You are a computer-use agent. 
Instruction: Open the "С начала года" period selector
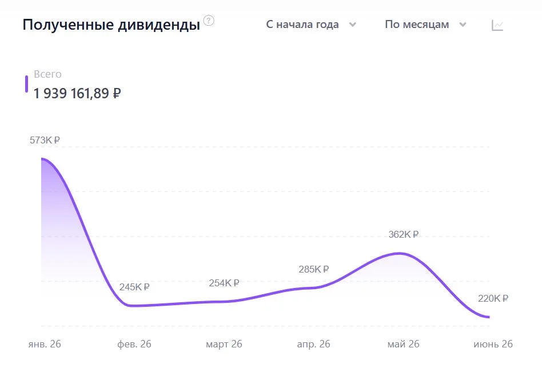pos(311,25)
